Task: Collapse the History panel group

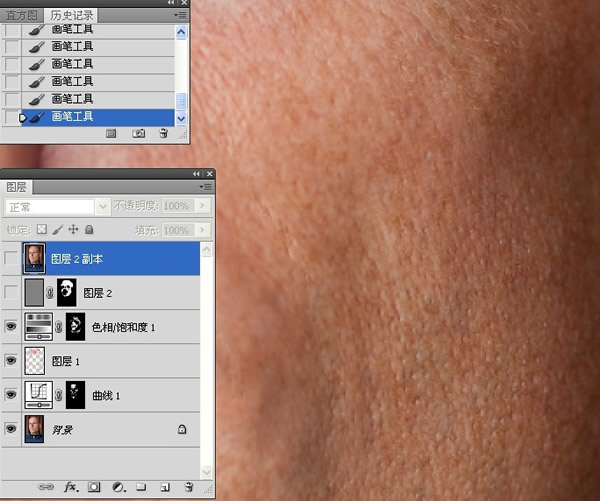Action: coord(171,3)
